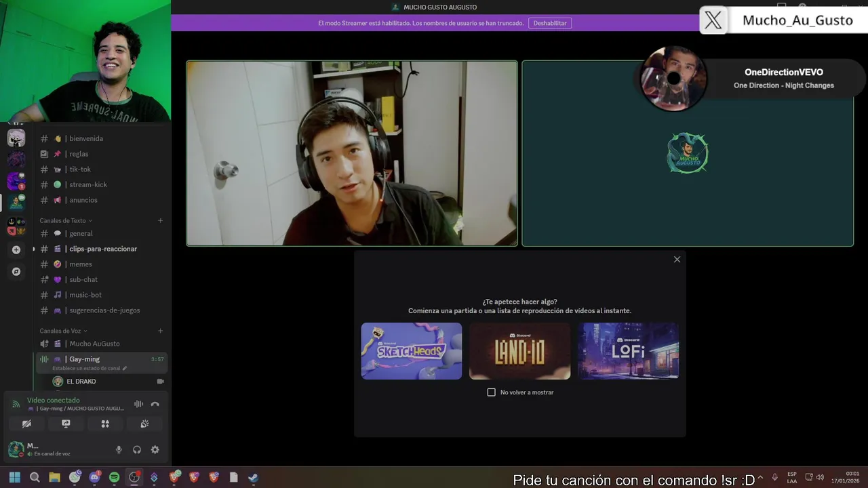Open File Explorer from taskbar
The height and width of the screenshot is (488, 868).
(54, 477)
